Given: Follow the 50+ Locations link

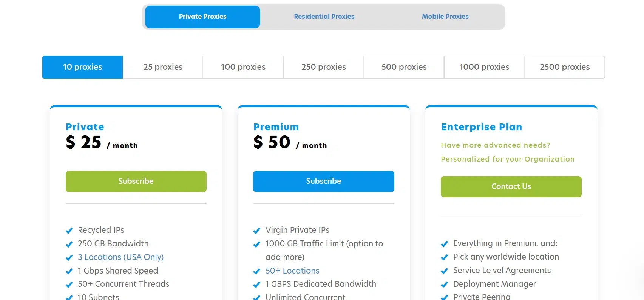Looking at the screenshot, I should click(292, 271).
